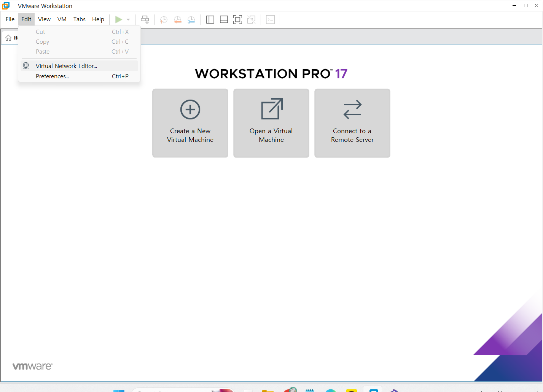Viewport: 543px width, 392px height.
Task: Click the Connect to a Remote Server tile
Action: coord(352,123)
